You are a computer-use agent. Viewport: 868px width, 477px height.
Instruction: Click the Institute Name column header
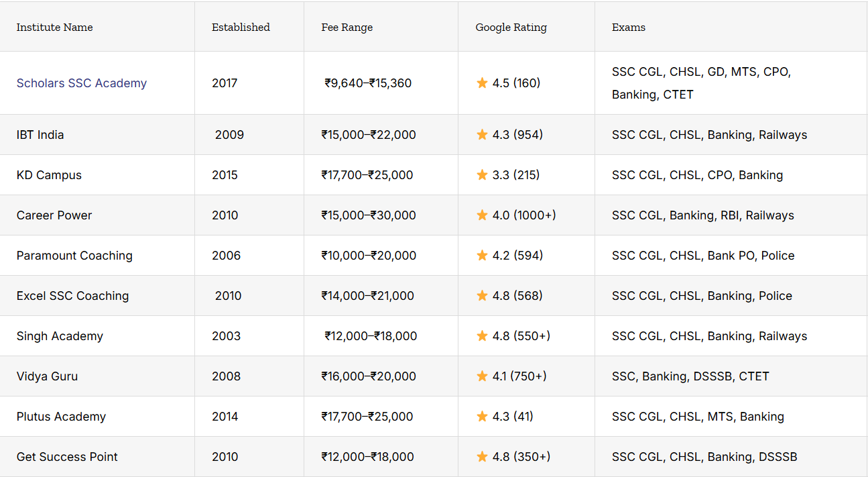(x=54, y=28)
